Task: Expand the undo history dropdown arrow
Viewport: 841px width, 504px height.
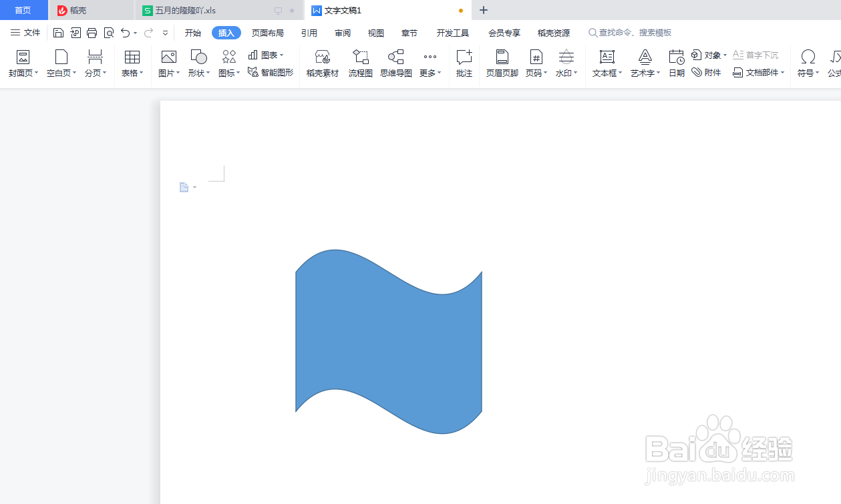Action: click(136, 33)
